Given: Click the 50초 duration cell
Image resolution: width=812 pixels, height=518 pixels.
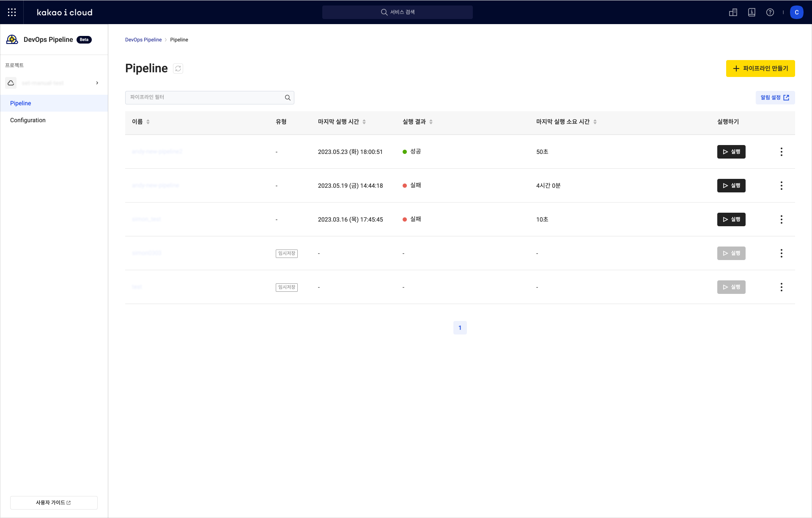Looking at the screenshot, I should [x=542, y=152].
